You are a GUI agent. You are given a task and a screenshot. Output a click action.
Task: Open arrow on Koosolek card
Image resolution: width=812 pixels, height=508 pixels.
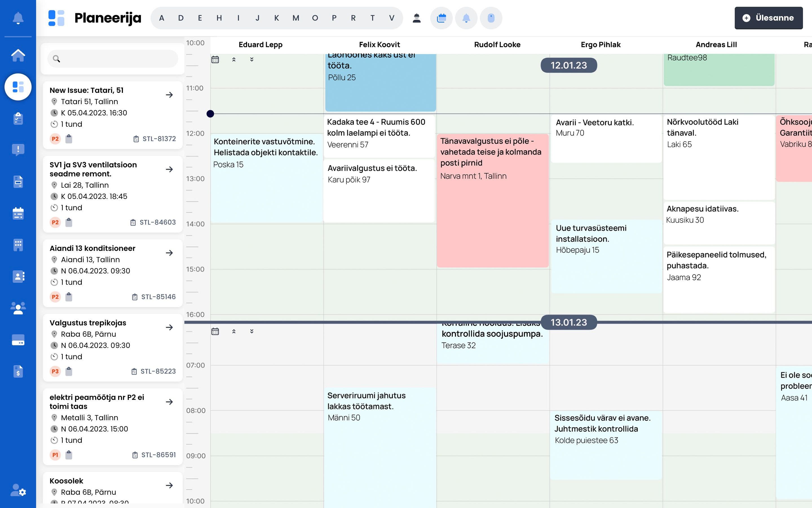pyautogui.click(x=169, y=485)
